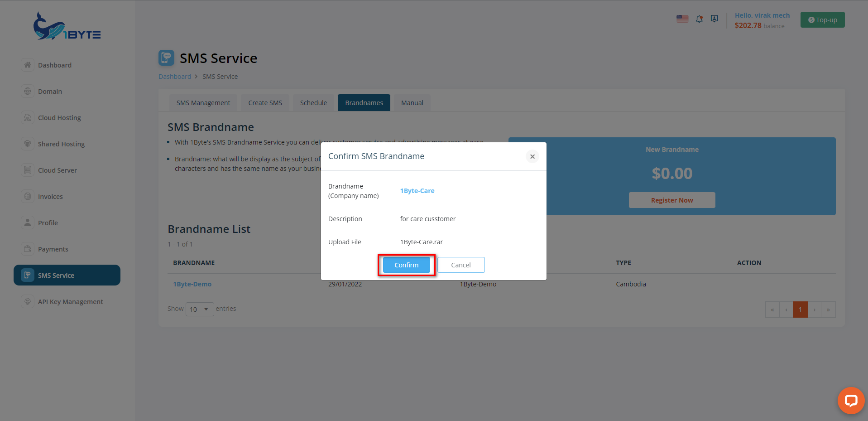Follow the Dashboard breadcrumb link
The image size is (868, 421).
(x=175, y=77)
